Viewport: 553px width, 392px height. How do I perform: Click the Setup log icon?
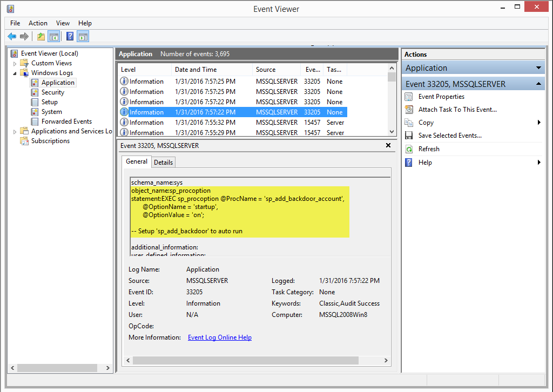pos(35,102)
